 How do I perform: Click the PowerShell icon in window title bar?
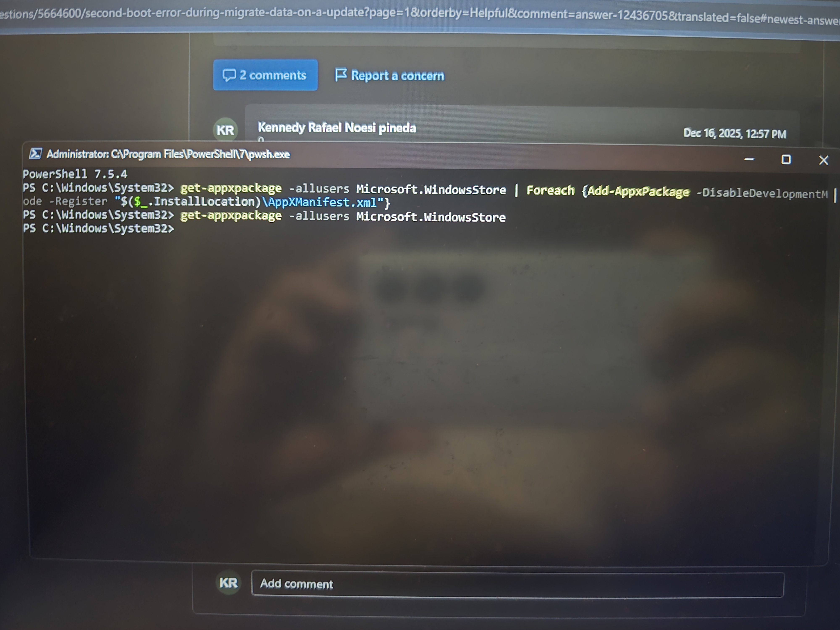point(35,154)
